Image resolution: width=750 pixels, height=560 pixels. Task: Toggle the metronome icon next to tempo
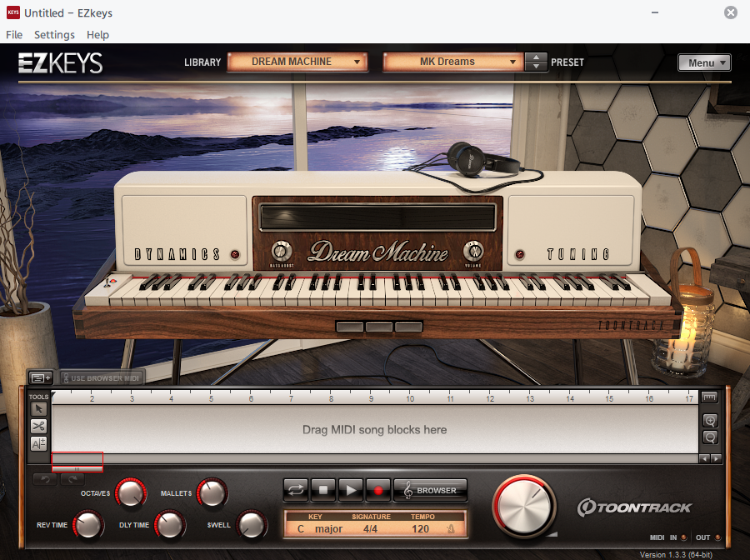[x=450, y=528]
